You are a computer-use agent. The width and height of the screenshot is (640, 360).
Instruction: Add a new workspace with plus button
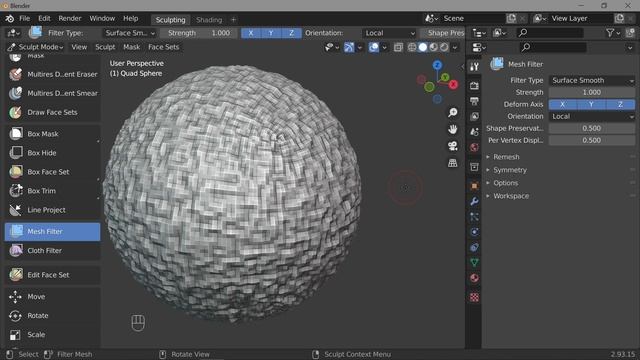233,20
